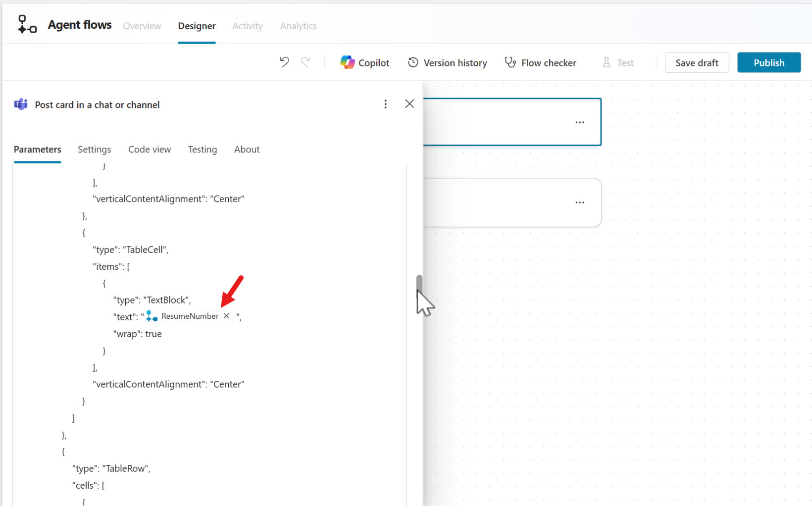
Task: Click the Save draft button
Action: click(x=696, y=63)
